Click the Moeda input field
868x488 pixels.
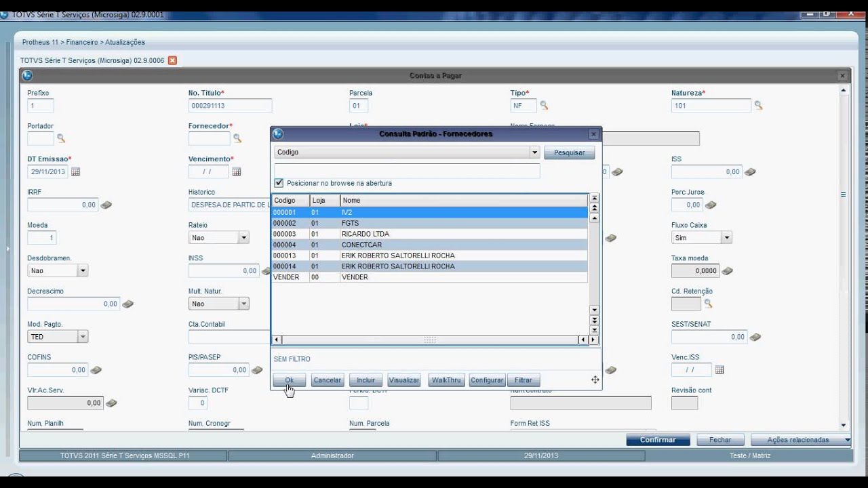[x=42, y=238]
